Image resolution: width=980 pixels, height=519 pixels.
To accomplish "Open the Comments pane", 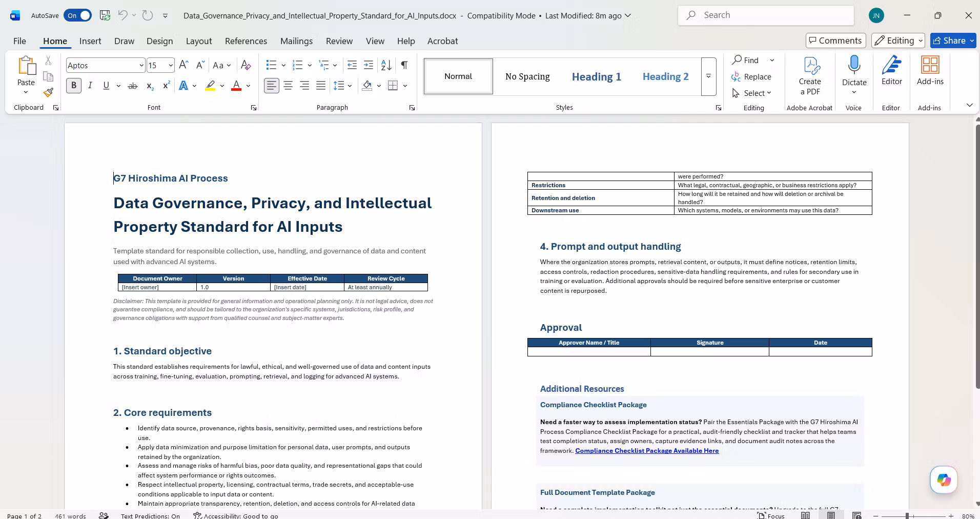I will pyautogui.click(x=835, y=41).
